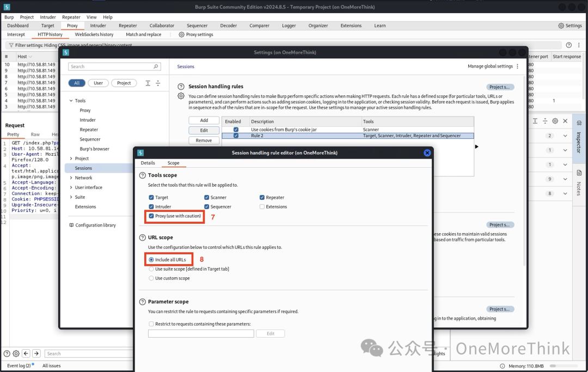Click the Settings gear in the top right

[561, 26]
